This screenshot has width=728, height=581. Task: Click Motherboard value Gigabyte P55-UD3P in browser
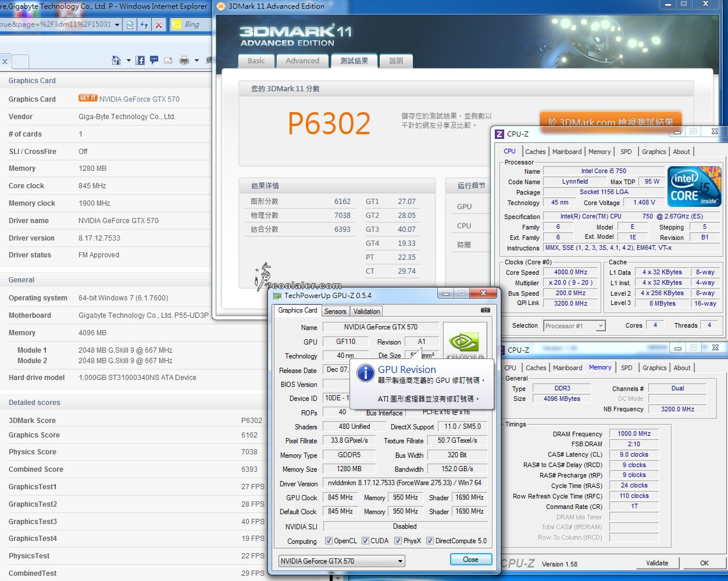point(144,315)
